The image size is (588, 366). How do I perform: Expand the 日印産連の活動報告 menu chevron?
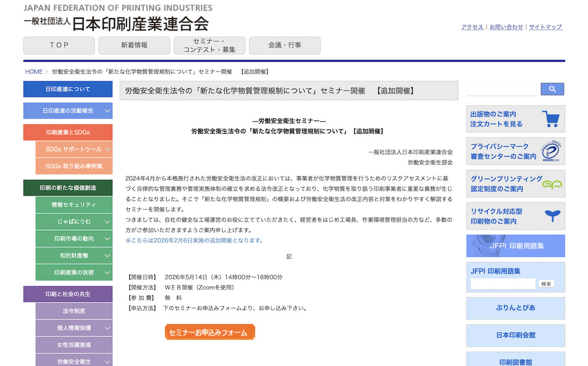(107, 111)
